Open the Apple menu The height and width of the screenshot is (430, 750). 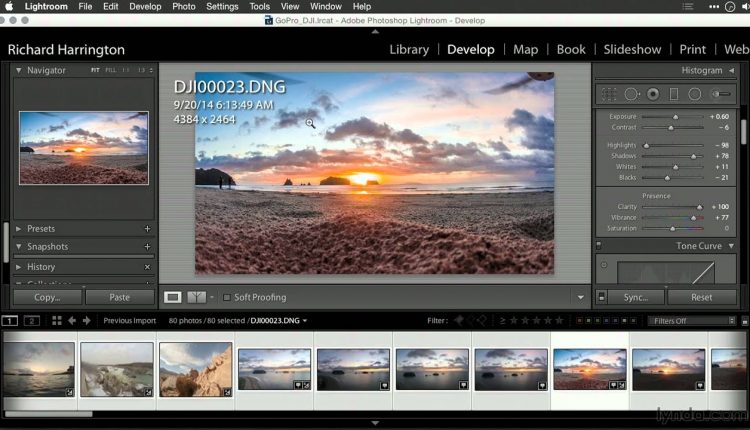coord(9,6)
